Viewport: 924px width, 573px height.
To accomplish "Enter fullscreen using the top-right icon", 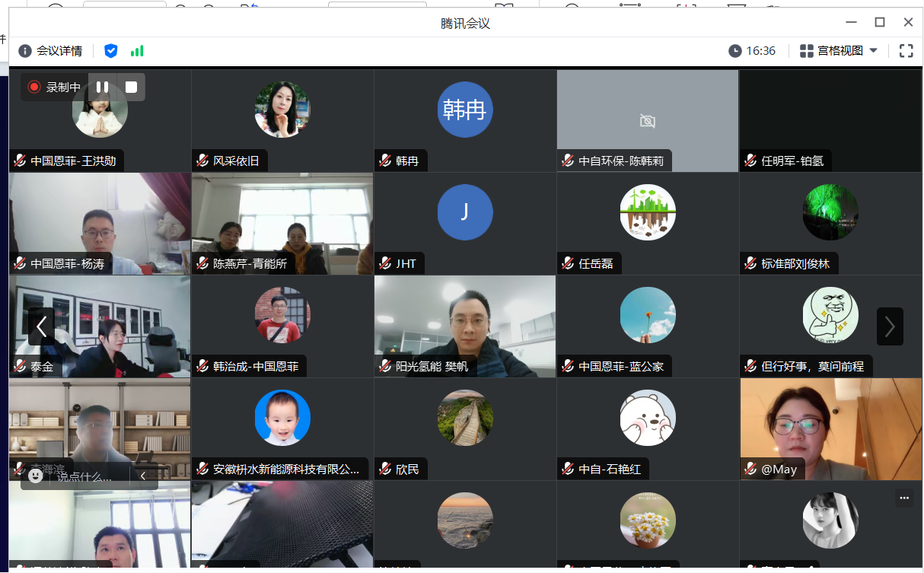I will tap(906, 51).
